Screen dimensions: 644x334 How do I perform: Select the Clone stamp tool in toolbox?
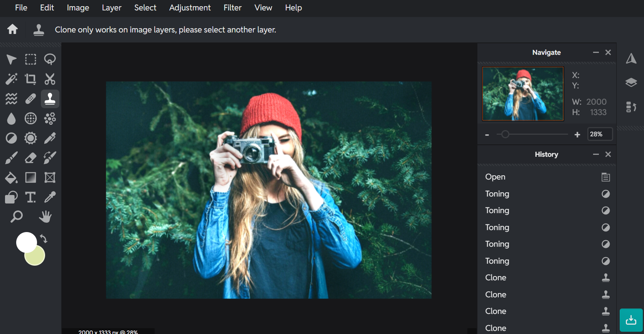pyautogui.click(x=50, y=99)
